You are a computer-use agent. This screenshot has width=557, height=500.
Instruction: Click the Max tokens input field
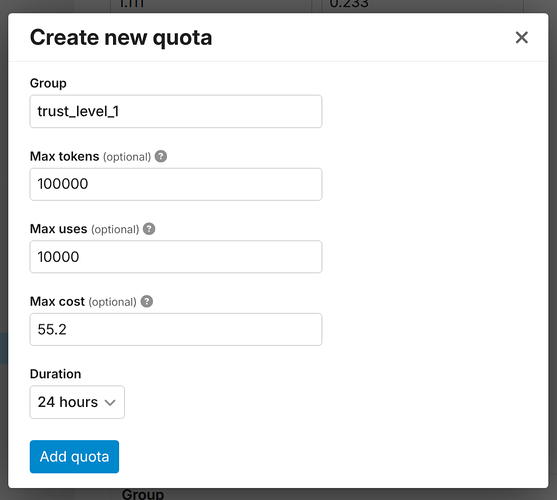click(x=176, y=184)
